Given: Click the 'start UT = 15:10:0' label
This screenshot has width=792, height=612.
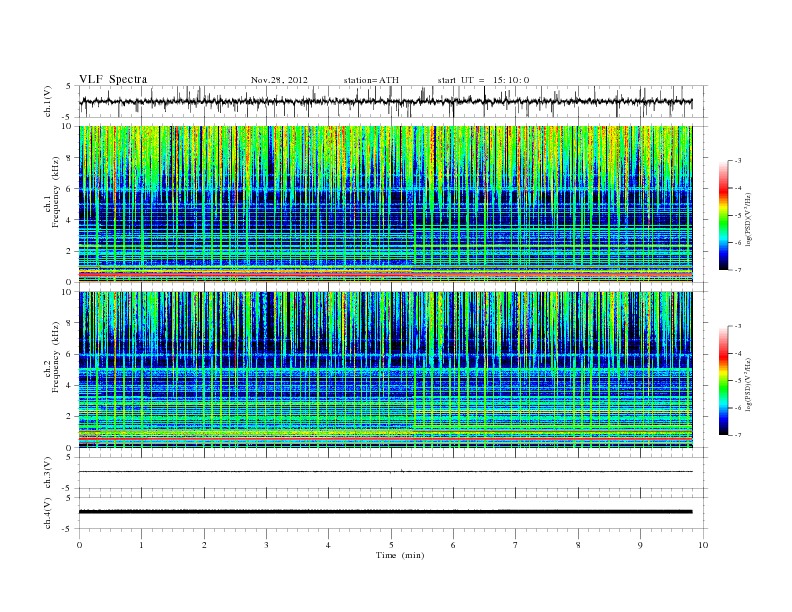Looking at the screenshot, I should click(x=483, y=80).
